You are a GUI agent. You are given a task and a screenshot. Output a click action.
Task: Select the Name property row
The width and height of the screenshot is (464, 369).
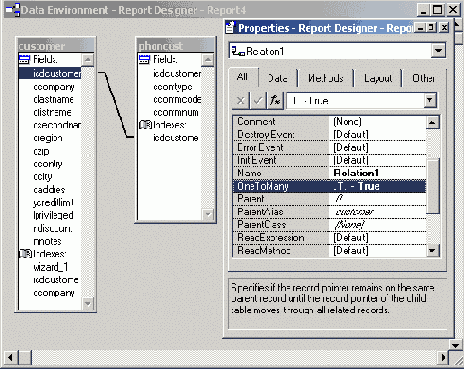click(329, 173)
